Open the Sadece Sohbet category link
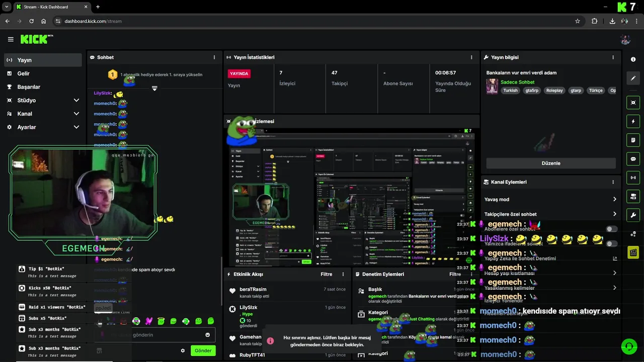Image resolution: width=644 pixels, height=362 pixels. (517, 82)
